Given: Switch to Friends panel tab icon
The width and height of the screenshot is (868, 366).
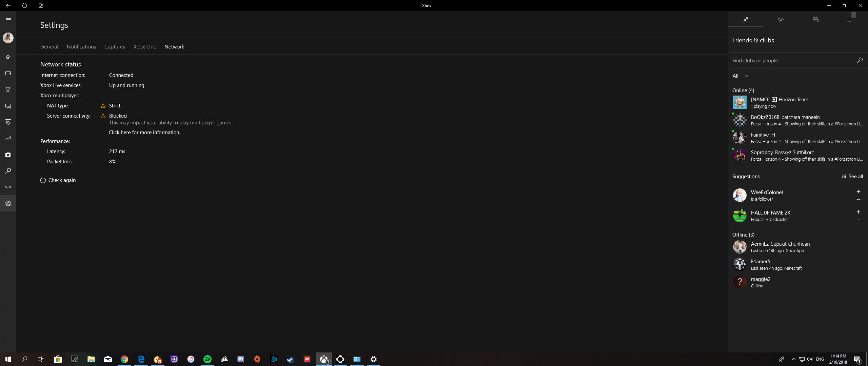Looking at the screenshot, I should click(x=746, y=20).
